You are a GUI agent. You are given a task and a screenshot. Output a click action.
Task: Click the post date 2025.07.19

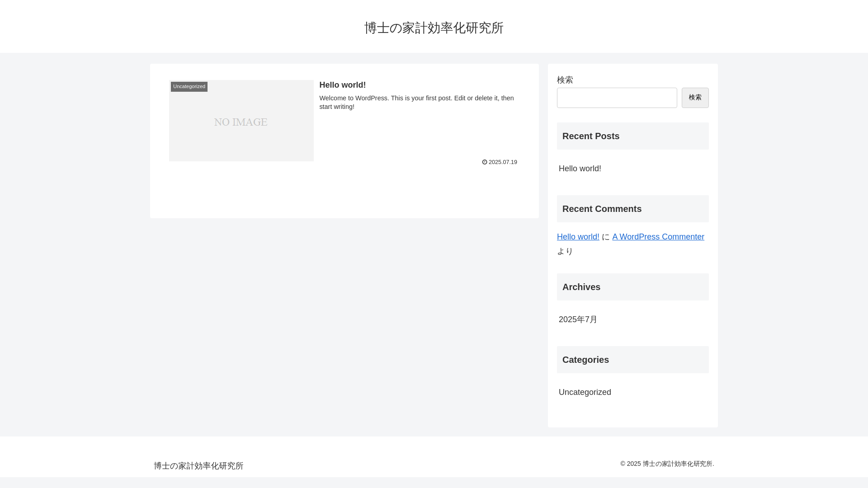point(503,162)
